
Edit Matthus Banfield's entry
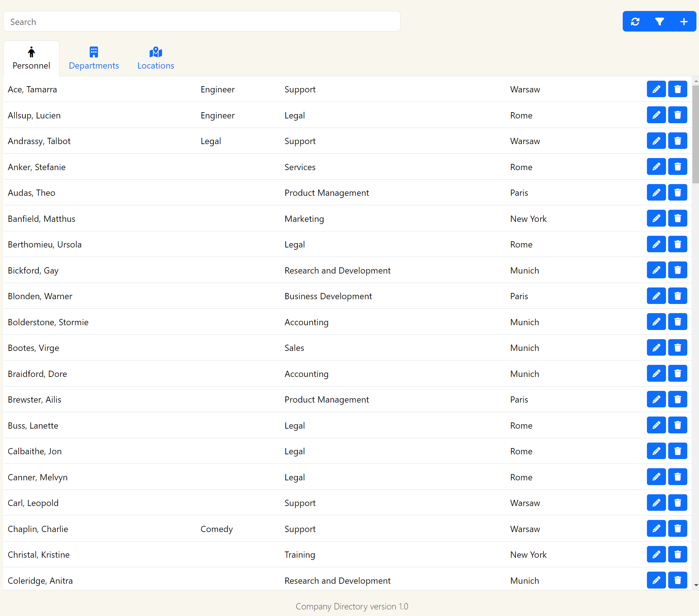[x=656, y=218]
